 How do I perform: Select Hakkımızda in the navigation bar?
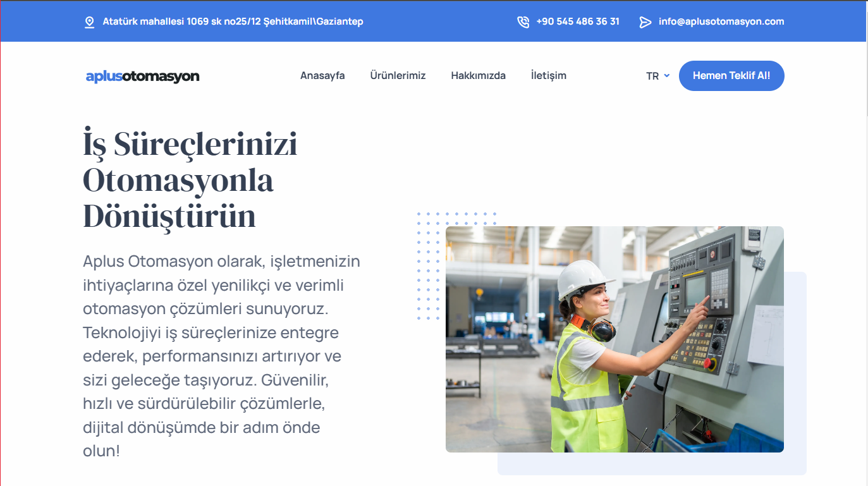(x=478, y=76)
